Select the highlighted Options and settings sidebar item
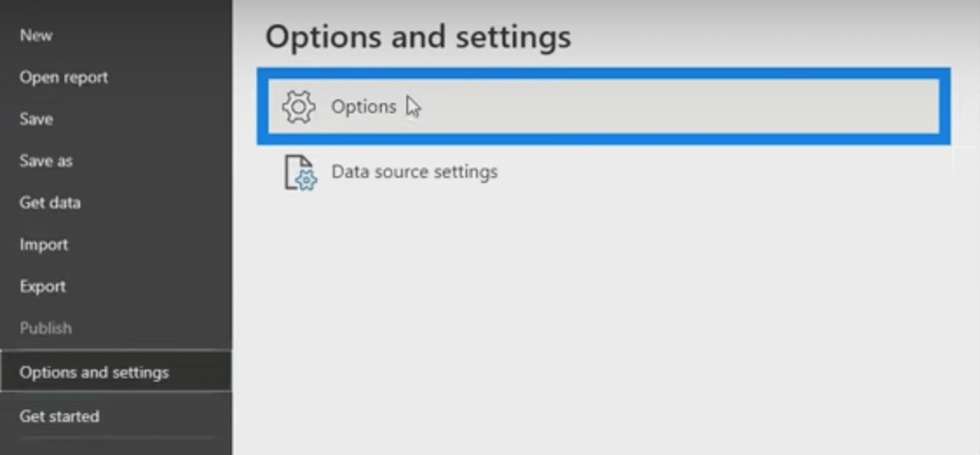Image resolution: width=980 pixels, height=455 pixels. [x=116, y=371]
